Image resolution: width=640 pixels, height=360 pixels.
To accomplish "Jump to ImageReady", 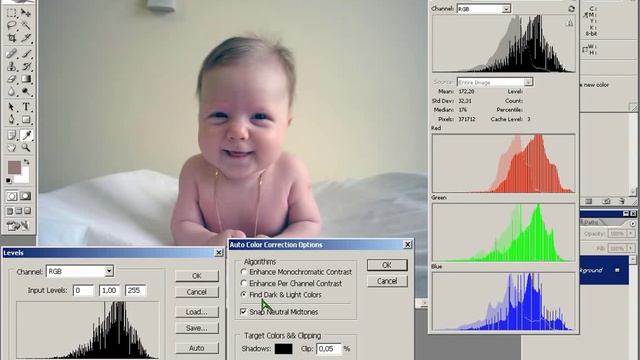I will click(18, 225).
